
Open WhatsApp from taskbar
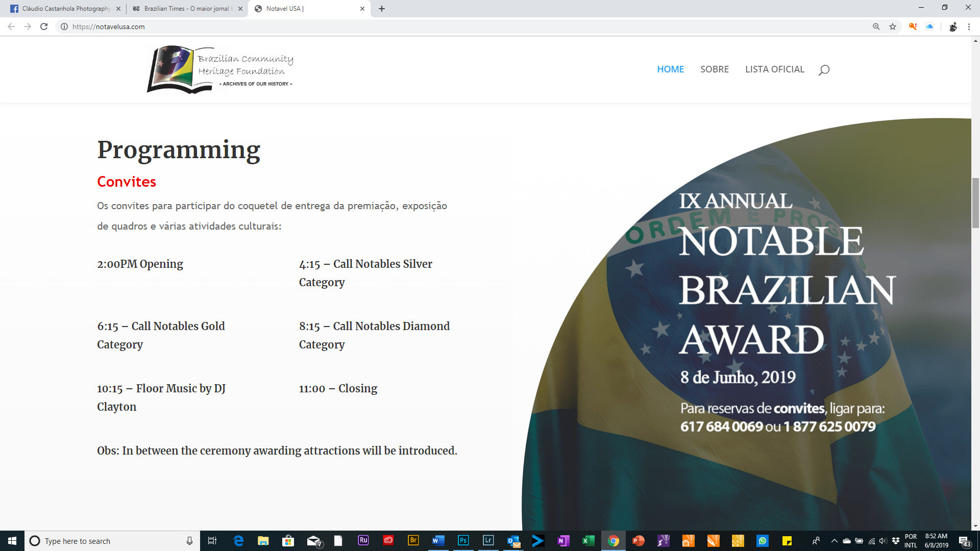(x=763, y=541)
